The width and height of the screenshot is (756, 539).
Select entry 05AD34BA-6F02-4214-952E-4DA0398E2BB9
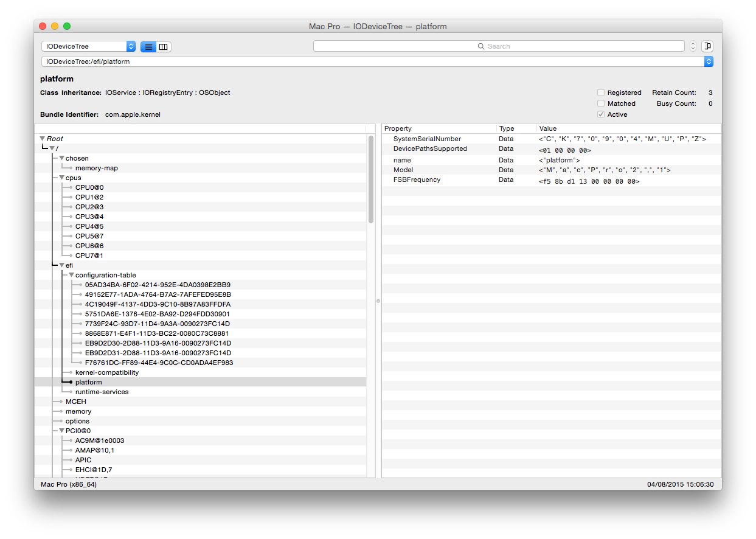158,285
